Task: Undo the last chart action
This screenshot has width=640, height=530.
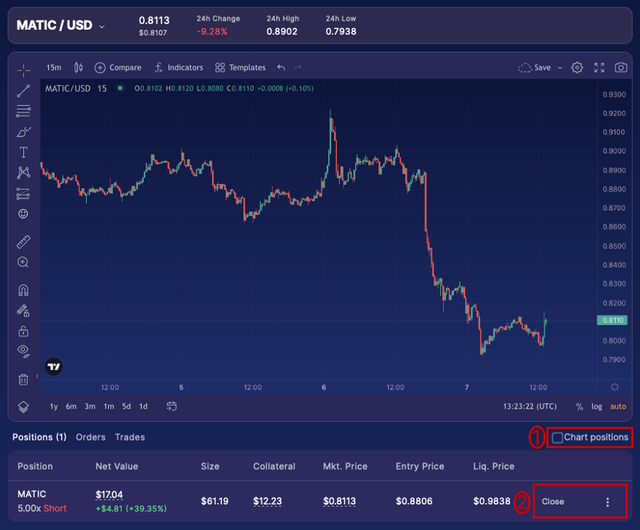Action: tap(281, 67)
